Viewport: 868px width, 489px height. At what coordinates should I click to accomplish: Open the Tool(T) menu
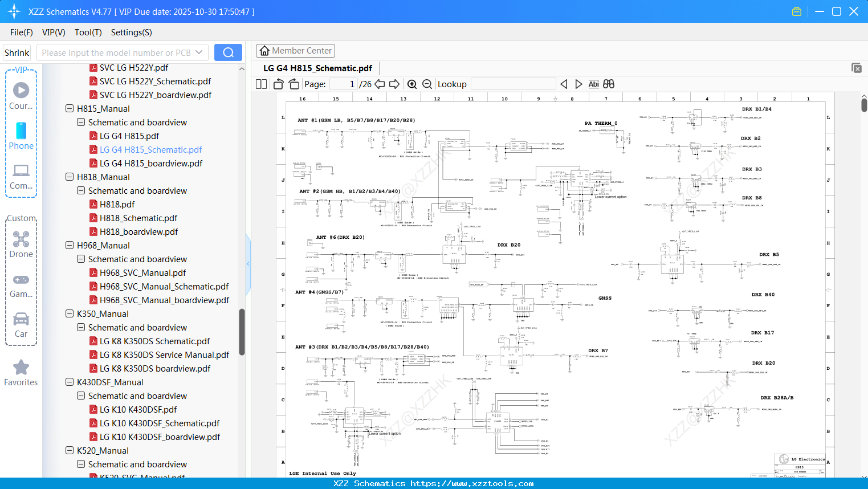[x=88, y=32]
